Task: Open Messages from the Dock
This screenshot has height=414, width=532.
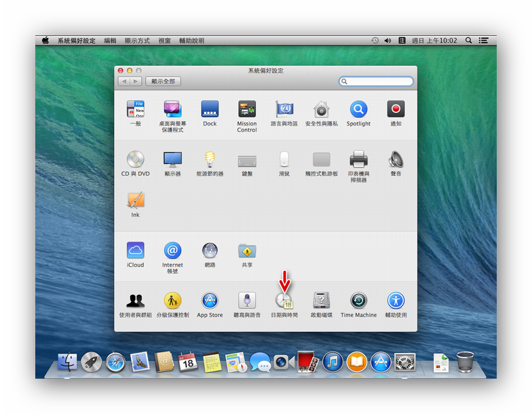Action: pyautogui.click(x=261, y=362)
